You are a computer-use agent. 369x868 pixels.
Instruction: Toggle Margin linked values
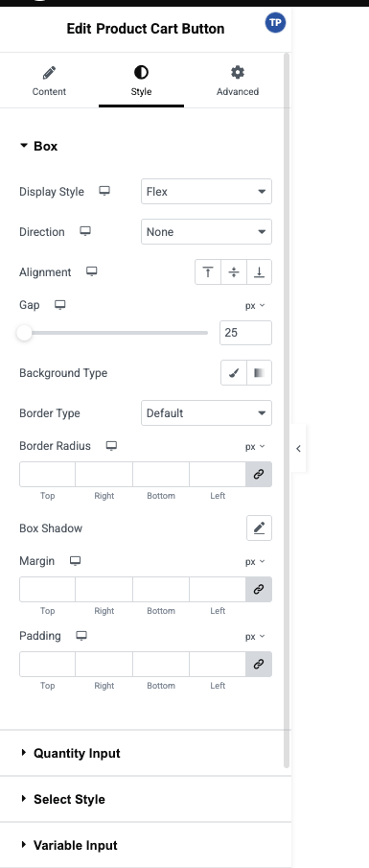click(x=259, y=590)
